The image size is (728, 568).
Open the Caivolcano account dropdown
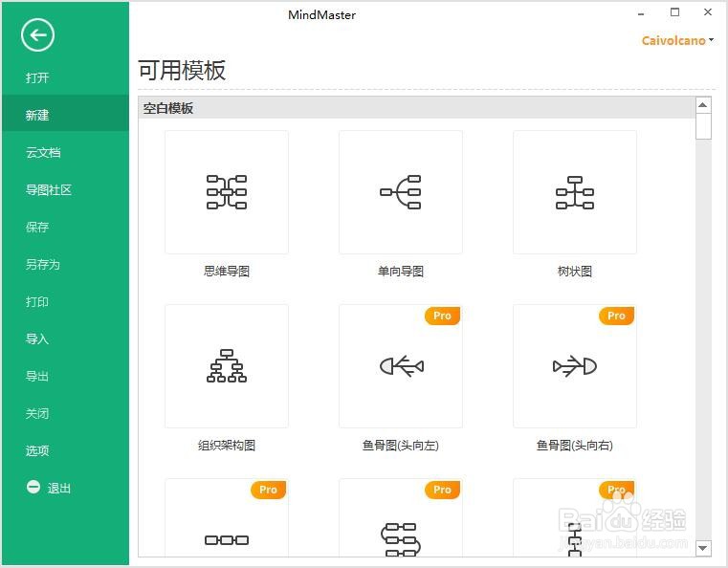pos(677,41)
